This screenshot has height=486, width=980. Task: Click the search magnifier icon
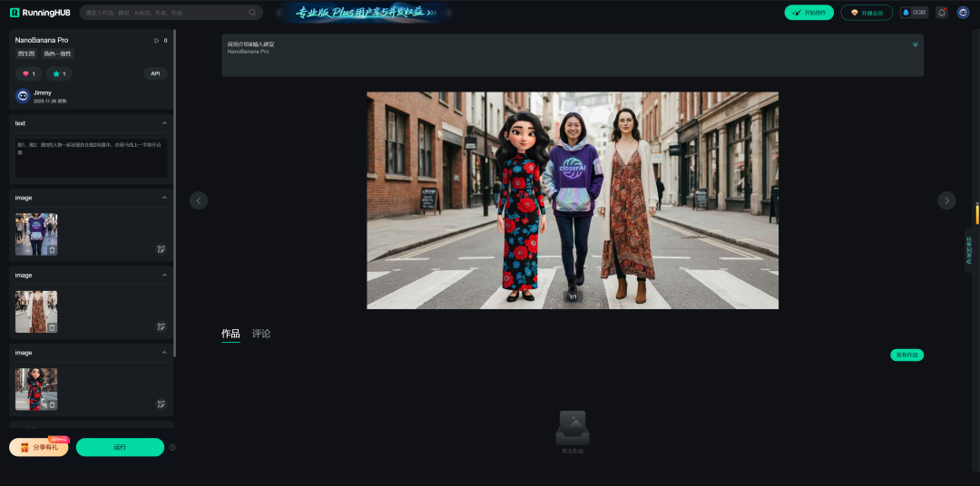click(x=252, y=13)
